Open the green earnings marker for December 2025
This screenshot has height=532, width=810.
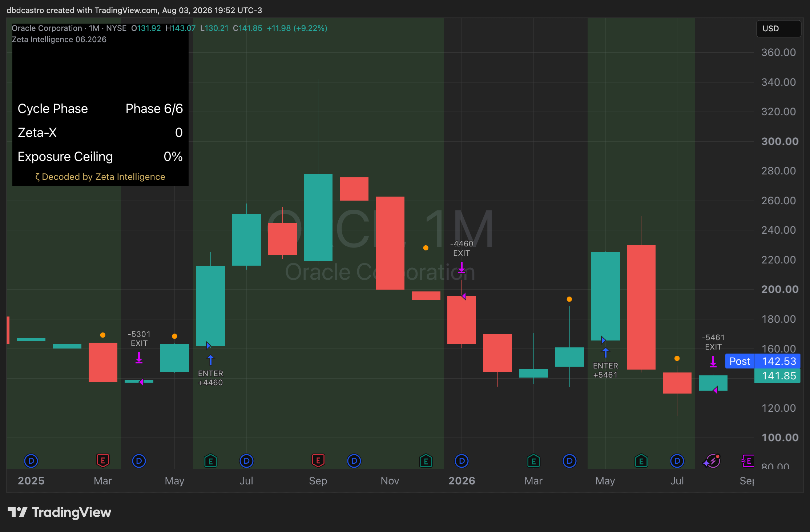click(426, 461)
